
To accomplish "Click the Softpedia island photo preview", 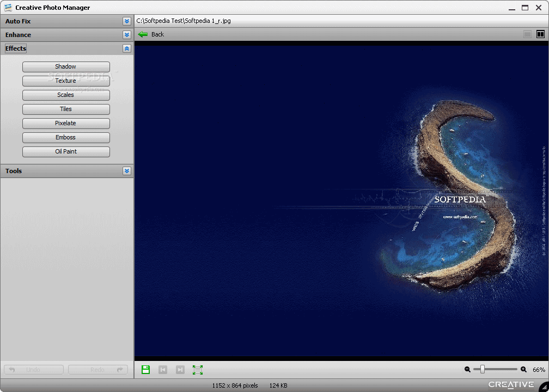I will 341,201.
